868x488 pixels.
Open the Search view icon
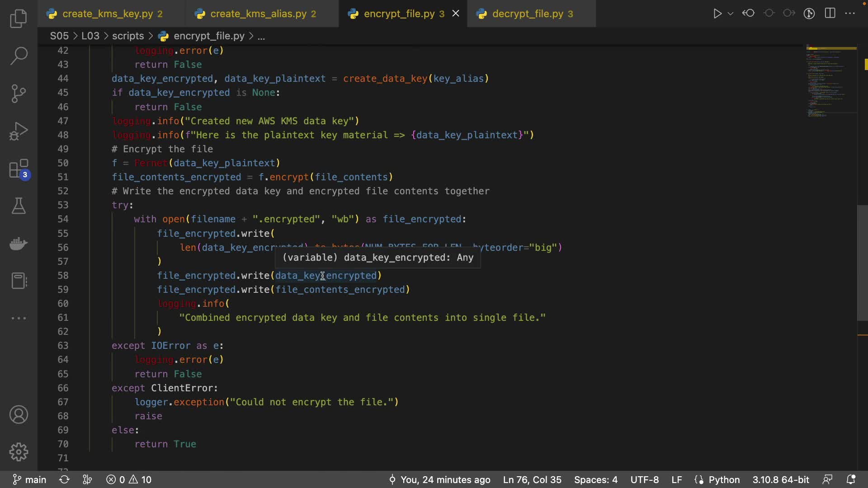(x=19, y=56)
